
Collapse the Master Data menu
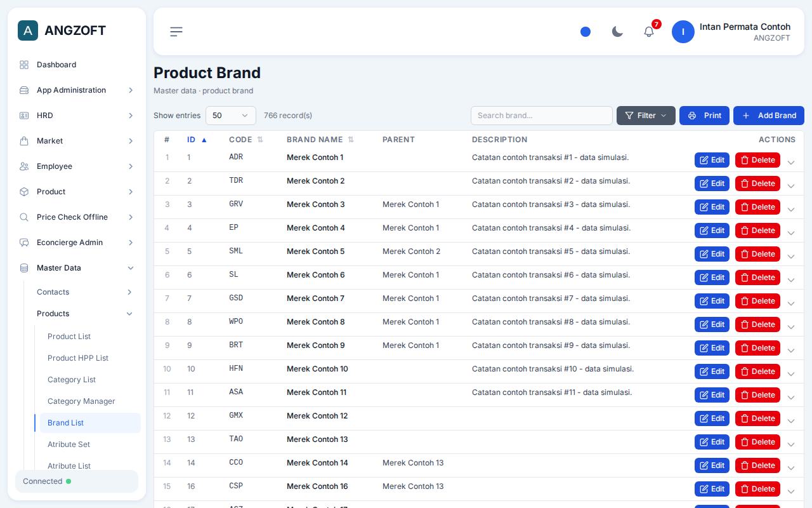pos(77,268)
